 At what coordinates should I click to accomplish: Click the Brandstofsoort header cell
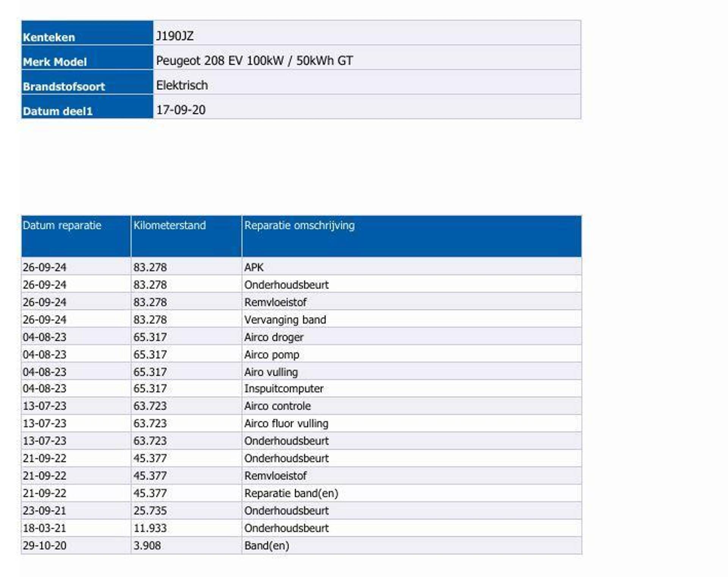pyautogui.click(x=64, y=86)
